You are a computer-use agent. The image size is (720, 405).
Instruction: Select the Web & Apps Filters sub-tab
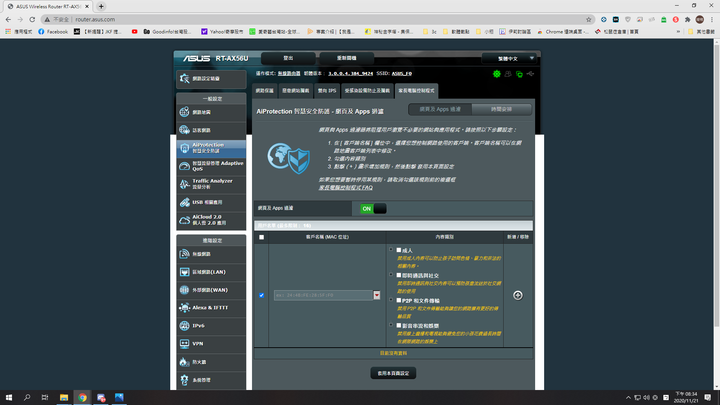[440, 109]
